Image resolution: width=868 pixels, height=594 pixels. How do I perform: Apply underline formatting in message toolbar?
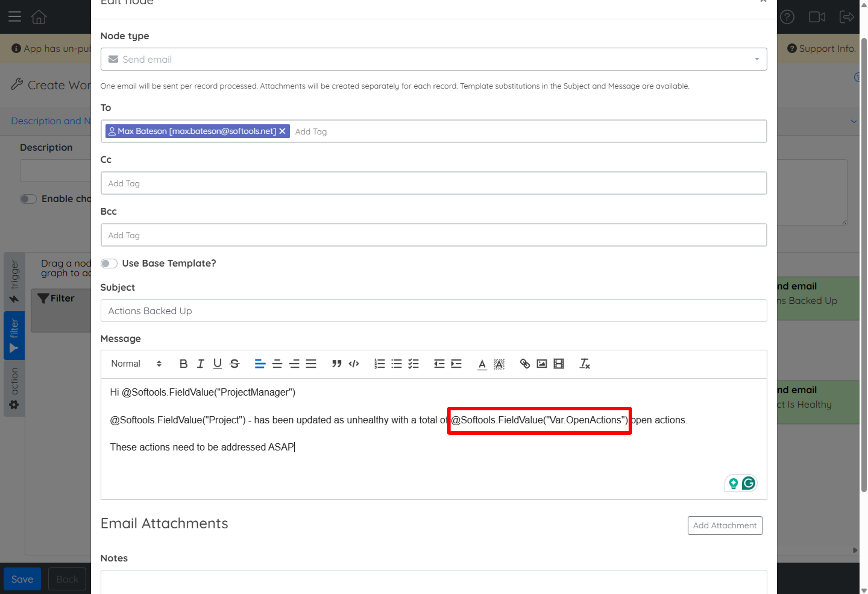click(x=217, y=364)
